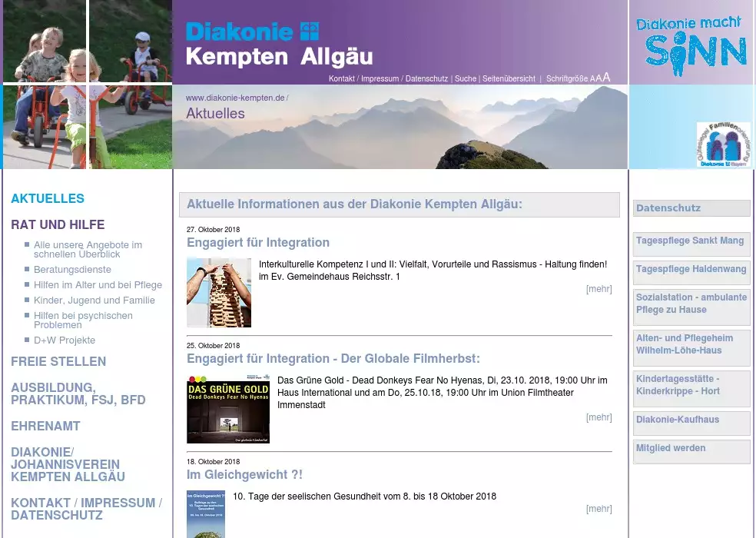
Task: Select the largest font size A
Action: coord(606,77)
